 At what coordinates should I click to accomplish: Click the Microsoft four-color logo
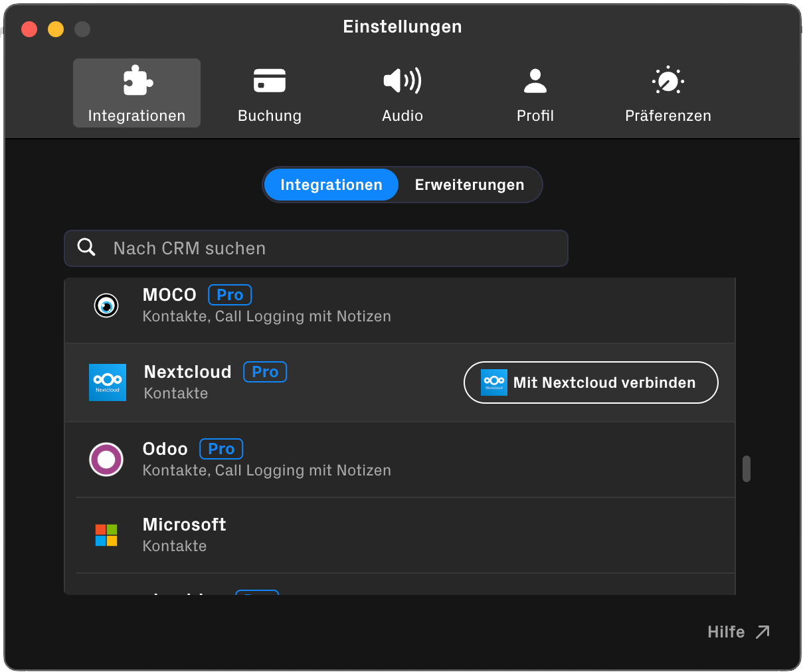pos(106,535)
